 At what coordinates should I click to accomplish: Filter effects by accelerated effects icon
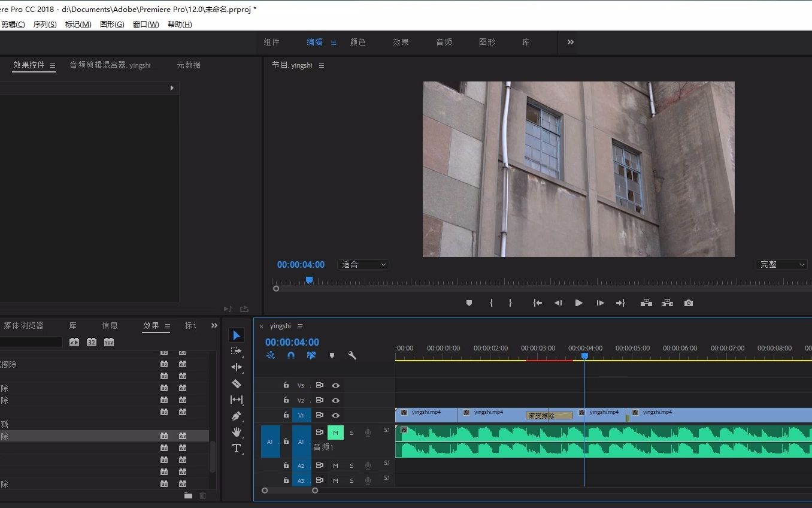[74, 342]
